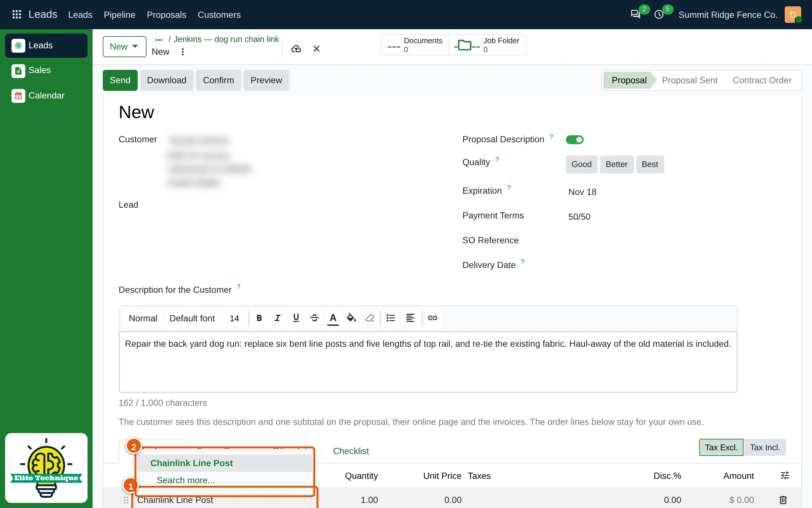812x508 pixels.
Task: Open the Default font dropdown
Action: point(192,318)
